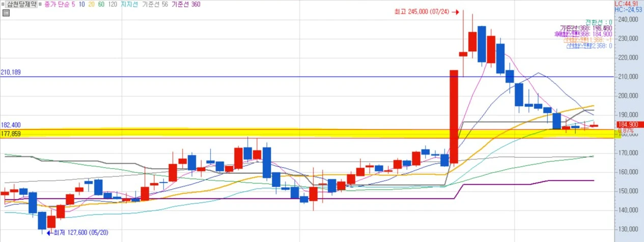This screenshot has height=242, width=644.
Task: Click the small square marker before 종가 단순
Action: click(40, 4)
